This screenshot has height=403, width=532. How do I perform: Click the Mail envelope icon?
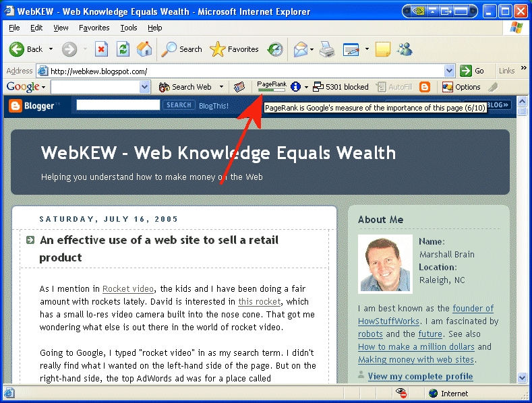point(301,49)
